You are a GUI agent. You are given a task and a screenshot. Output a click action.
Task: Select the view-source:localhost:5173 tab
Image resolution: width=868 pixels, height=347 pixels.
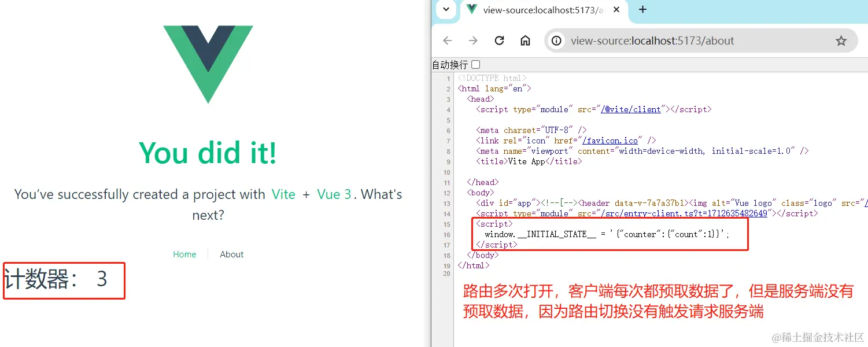tap(544, 10)
